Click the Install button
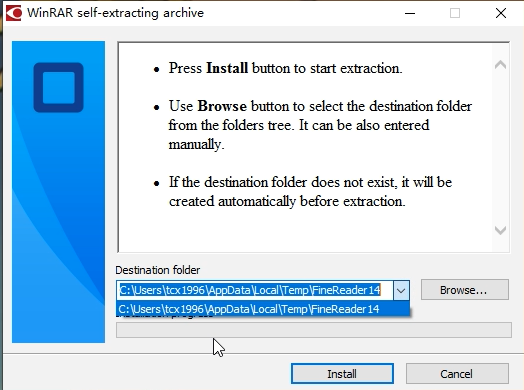Image resolution: width=524 pixels, height=390 pixels. [x=342, y=373]
